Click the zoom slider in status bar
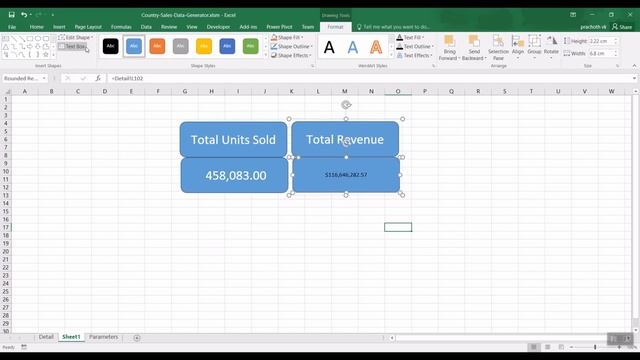 click(x=595, y=347)
